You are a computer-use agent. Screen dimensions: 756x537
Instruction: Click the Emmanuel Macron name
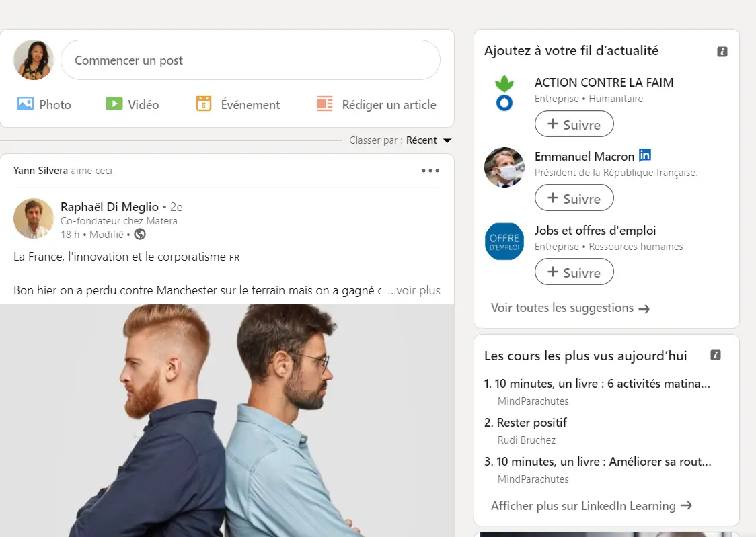pyautogui.click(x=584, y=157)
